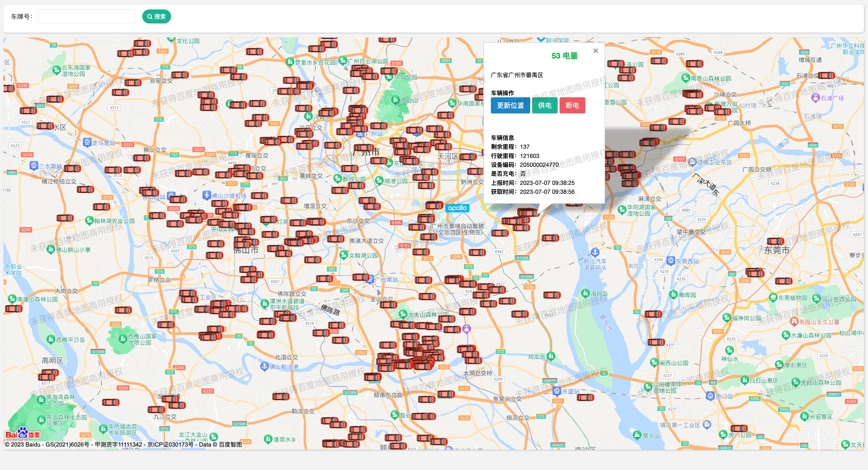This screenshot has height=470, width=868.
Task: Close the vehicle info popup
Action: tap(595, 51)
